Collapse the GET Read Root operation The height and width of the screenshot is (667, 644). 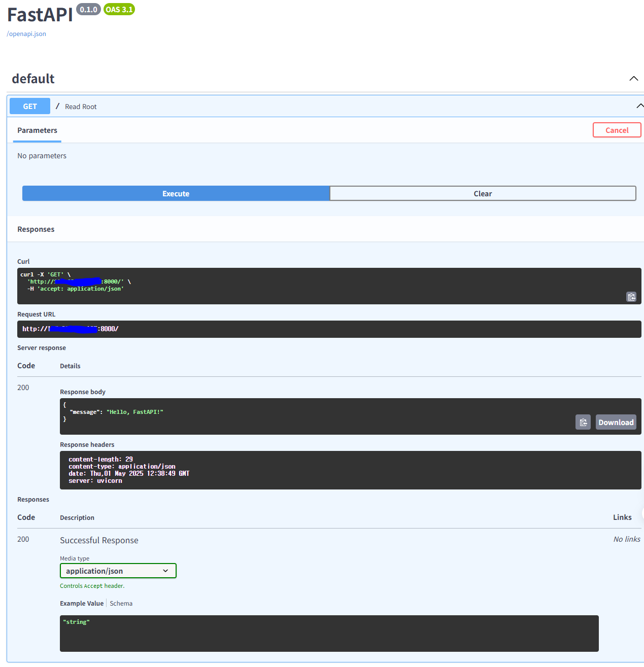[x=640, y=106]
